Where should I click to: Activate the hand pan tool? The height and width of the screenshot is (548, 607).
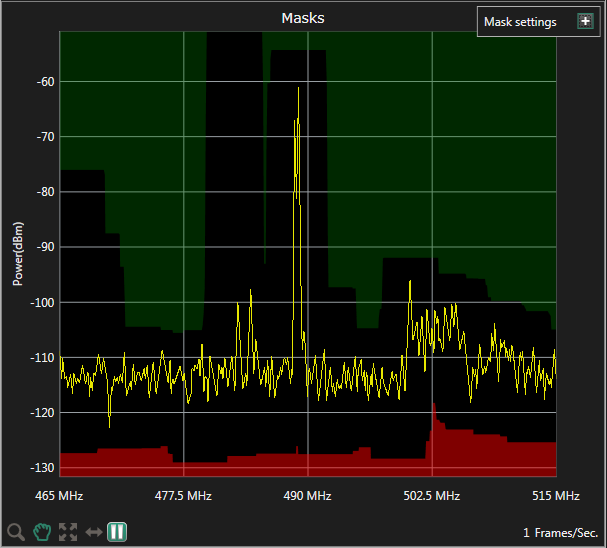[x=42, y=532]
